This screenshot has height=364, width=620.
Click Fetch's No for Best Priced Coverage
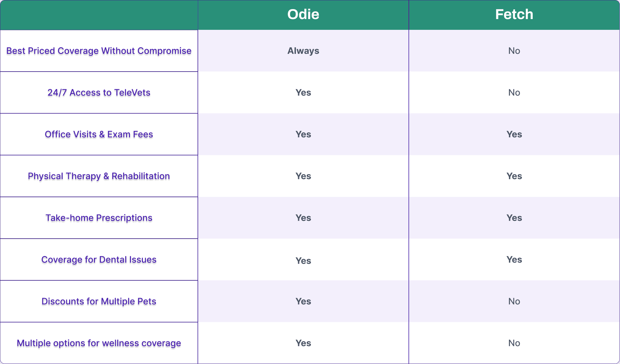click(514, 51)
